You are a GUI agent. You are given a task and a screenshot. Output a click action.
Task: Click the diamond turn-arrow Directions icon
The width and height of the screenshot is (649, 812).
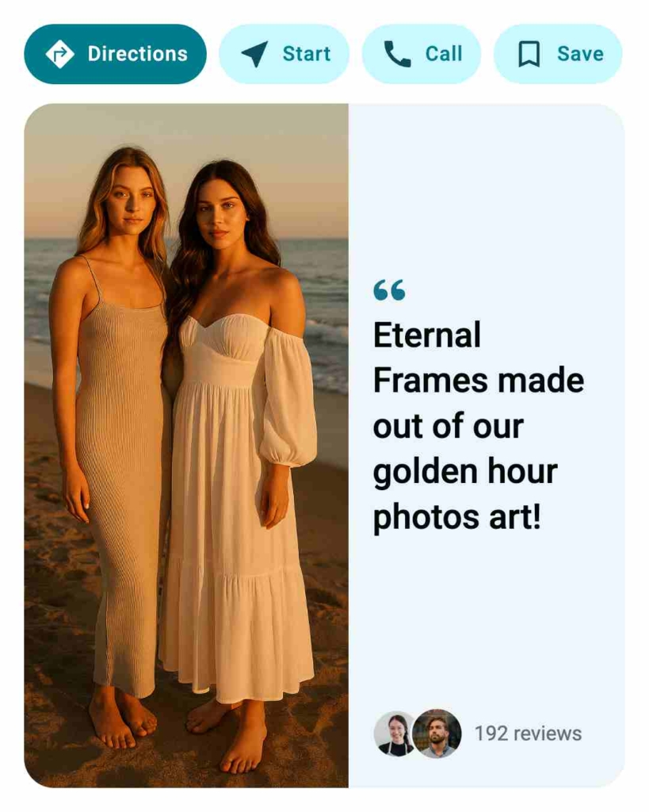pos(59,54)
